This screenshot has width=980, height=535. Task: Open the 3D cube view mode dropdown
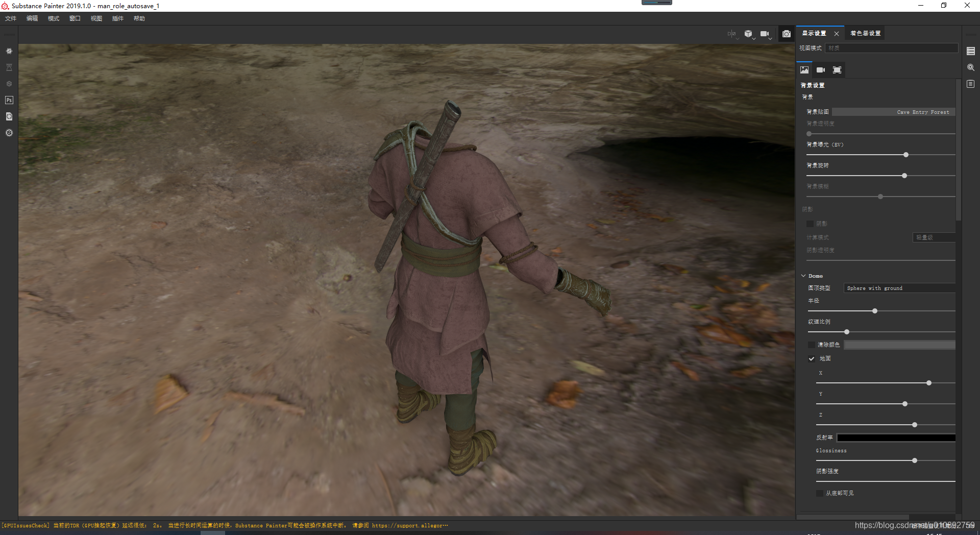pyautogui.click(x=749, y=34)
